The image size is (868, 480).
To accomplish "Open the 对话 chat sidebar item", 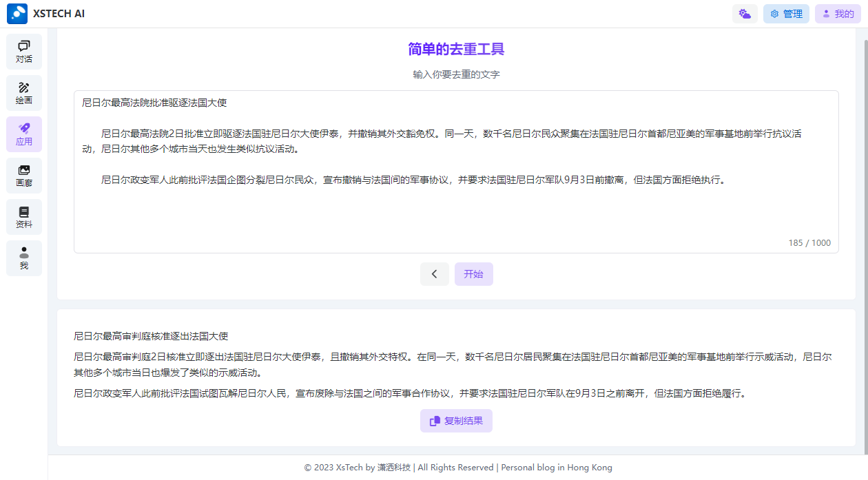I will pos(24,52).
